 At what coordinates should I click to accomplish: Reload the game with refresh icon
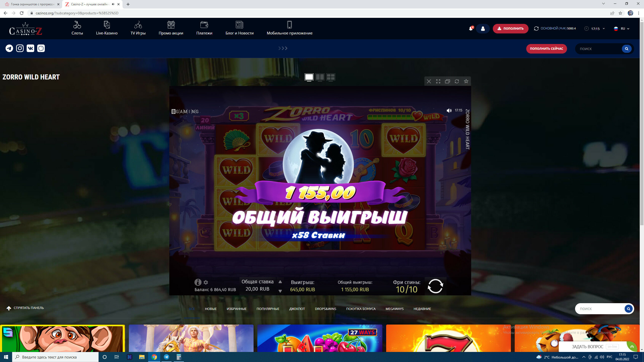pyautogui.click(x=457, y=81)
